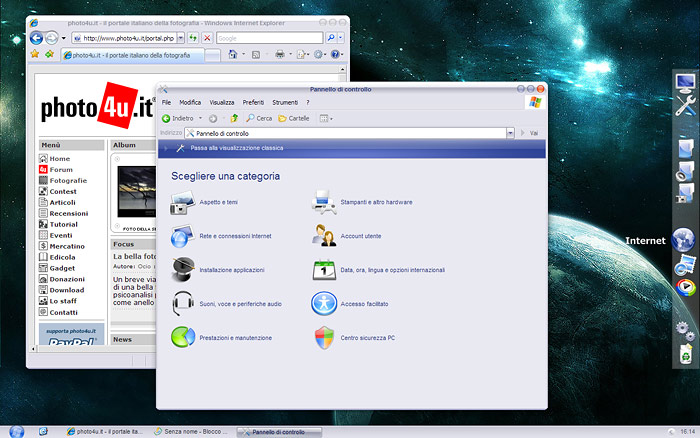Open Stampanti e altro hardware icon
Screen dimensions: 700x438
(324, 202)
